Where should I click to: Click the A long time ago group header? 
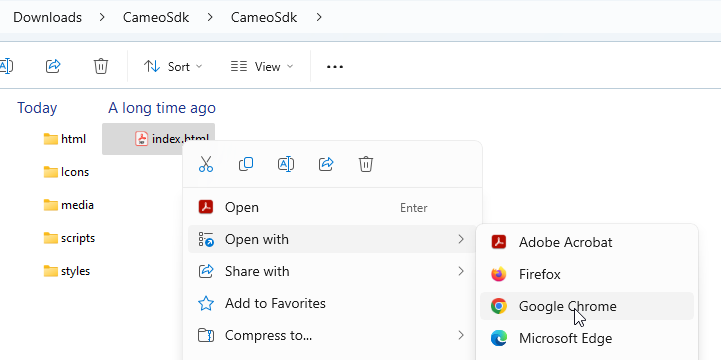pos(162,108)
